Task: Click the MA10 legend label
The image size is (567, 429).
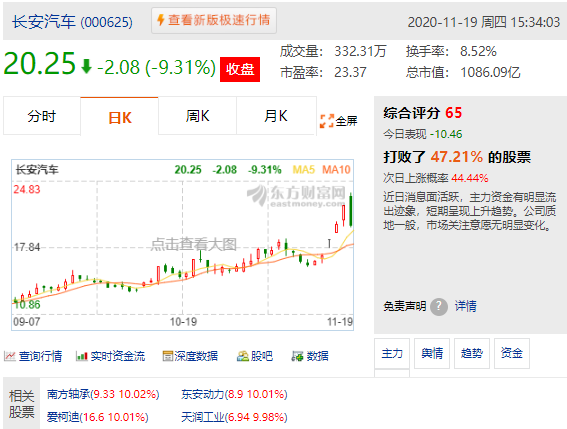Action: (336, 169)
